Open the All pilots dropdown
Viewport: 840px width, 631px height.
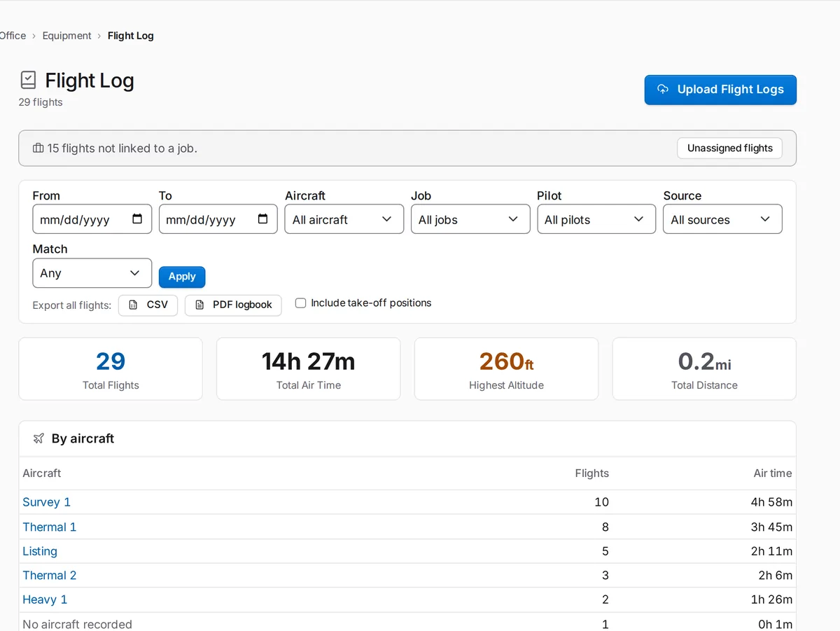point(596,219)
